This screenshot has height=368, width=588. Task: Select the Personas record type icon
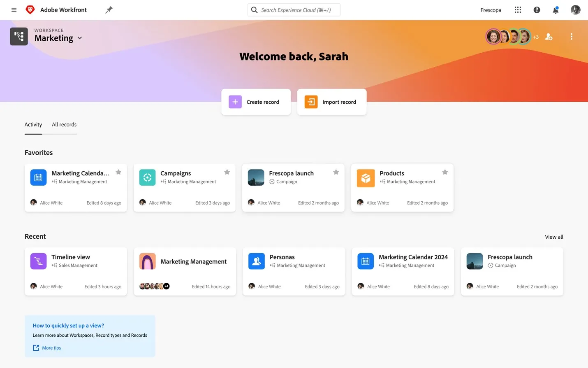256,261
